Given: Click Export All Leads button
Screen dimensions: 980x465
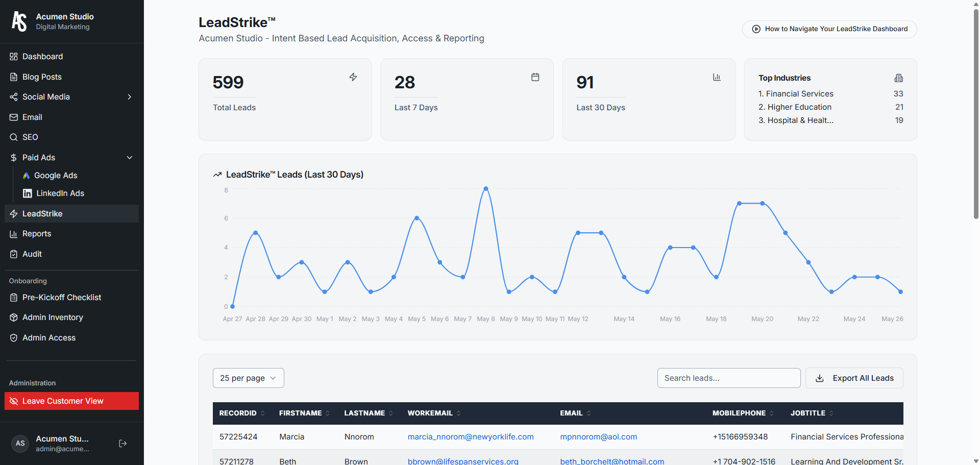Looking at the screenshot, I should [854, 378].
